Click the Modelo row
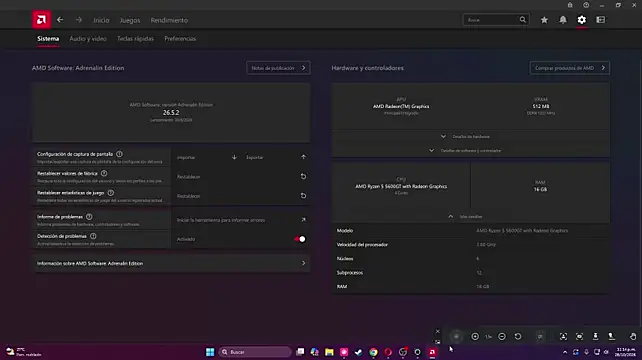The image size is (642, 360). [470, 231]
